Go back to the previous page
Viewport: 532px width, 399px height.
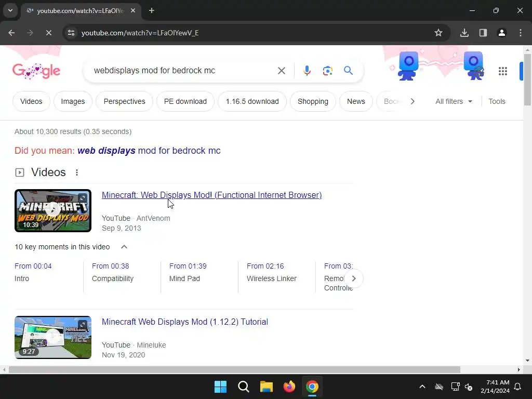(11, 33)
